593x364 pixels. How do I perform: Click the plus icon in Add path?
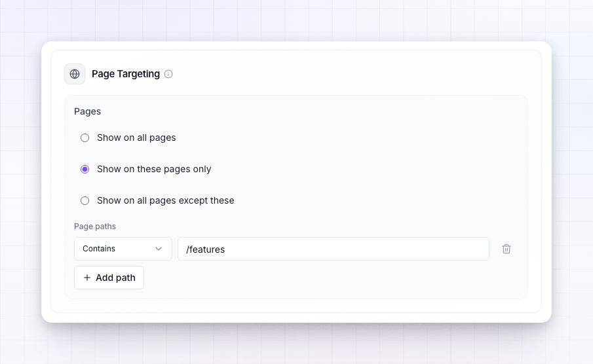pos(87,278)
